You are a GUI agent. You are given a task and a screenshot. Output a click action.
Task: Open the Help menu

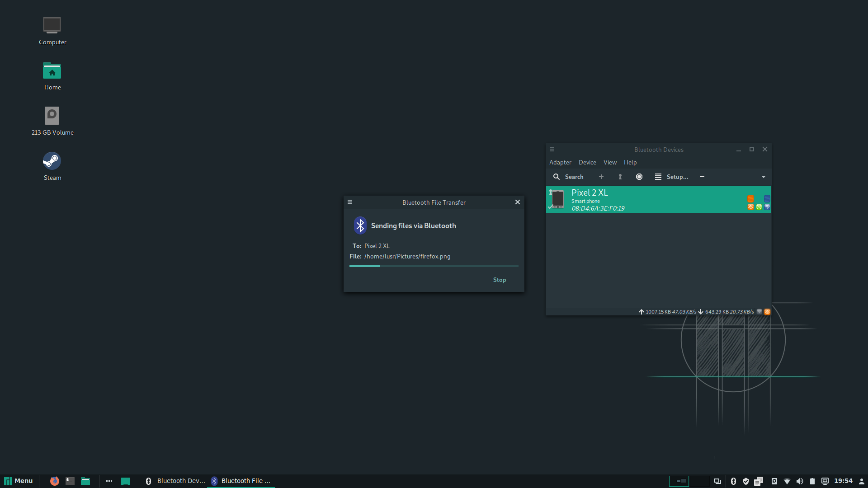click(630, 162)
